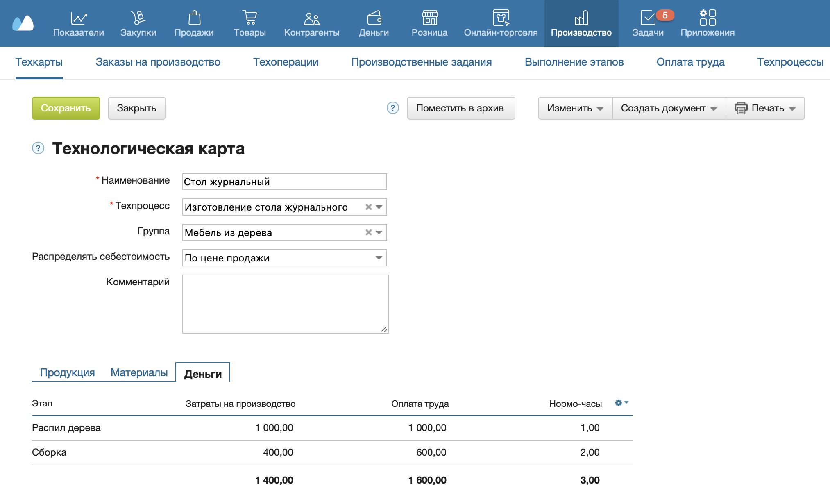Open the Показатели section icon
Image resolution: width=830 pixels, height=504 pixels.
point(79,18)
